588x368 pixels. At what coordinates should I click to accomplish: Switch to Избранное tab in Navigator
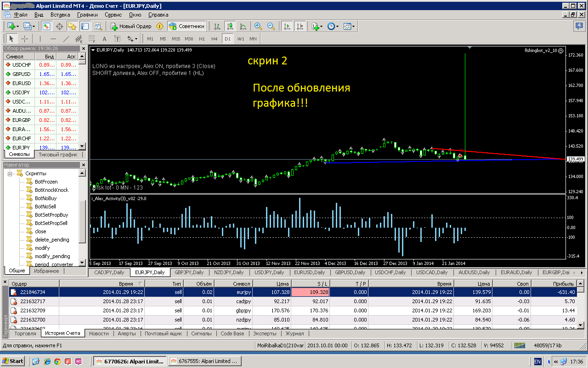[x=46, y=271]
